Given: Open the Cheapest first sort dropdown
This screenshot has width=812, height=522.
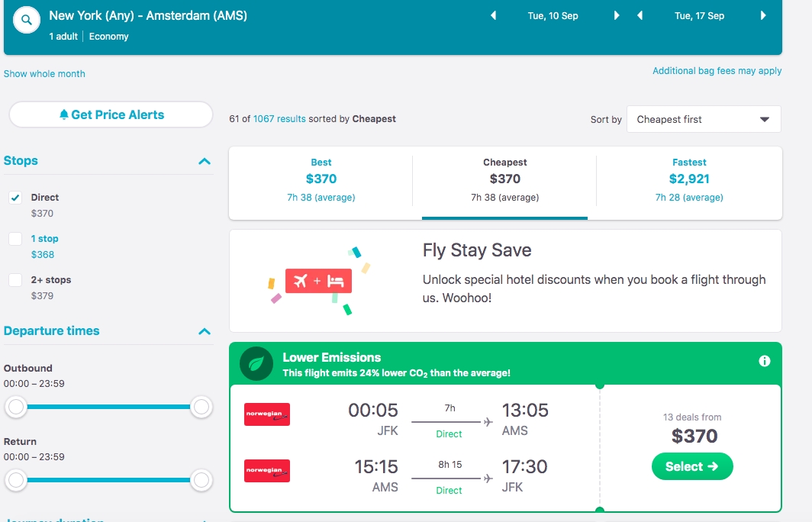Looking at the screenshot, I should 704,119.
